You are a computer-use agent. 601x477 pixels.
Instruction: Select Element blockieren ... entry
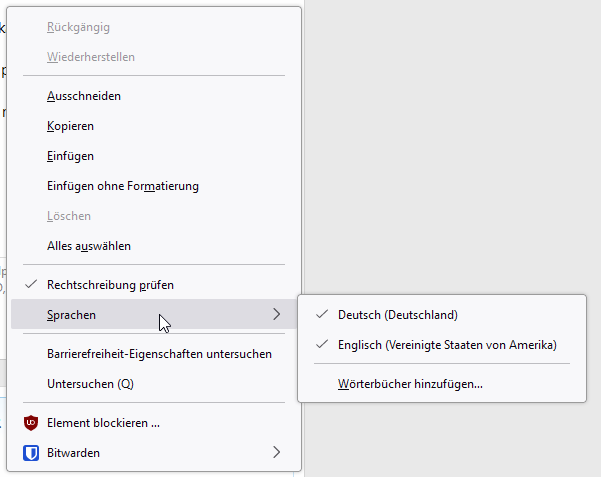(x=154, y=423)
